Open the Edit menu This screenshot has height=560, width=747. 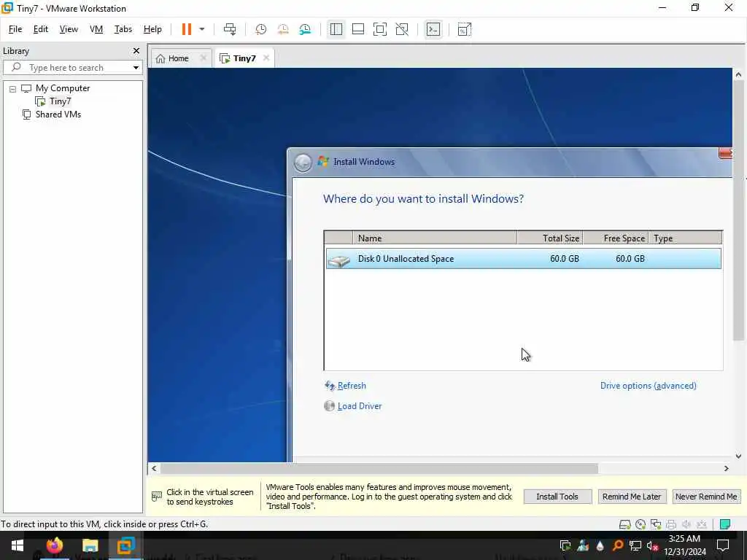pos(41,29)
